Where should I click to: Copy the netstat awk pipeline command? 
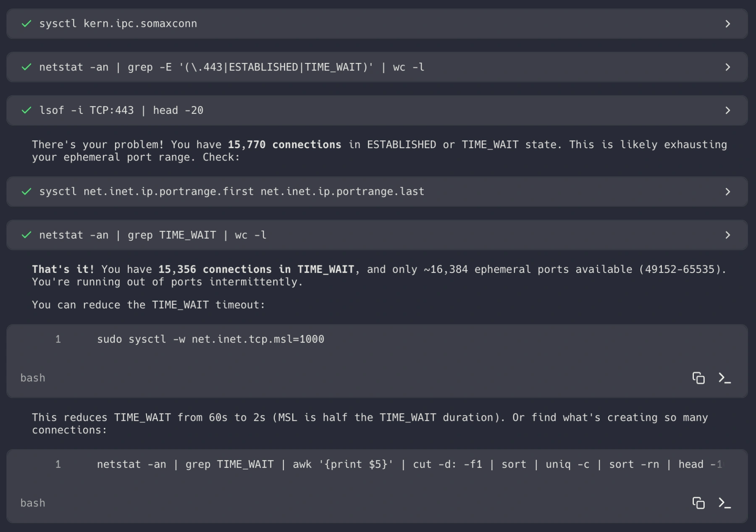coord(698,503)
